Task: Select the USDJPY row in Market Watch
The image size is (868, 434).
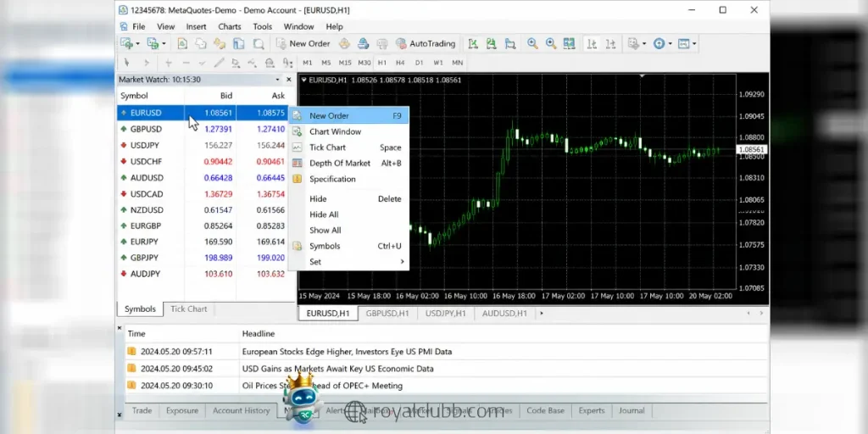Action: click(203, 145)
